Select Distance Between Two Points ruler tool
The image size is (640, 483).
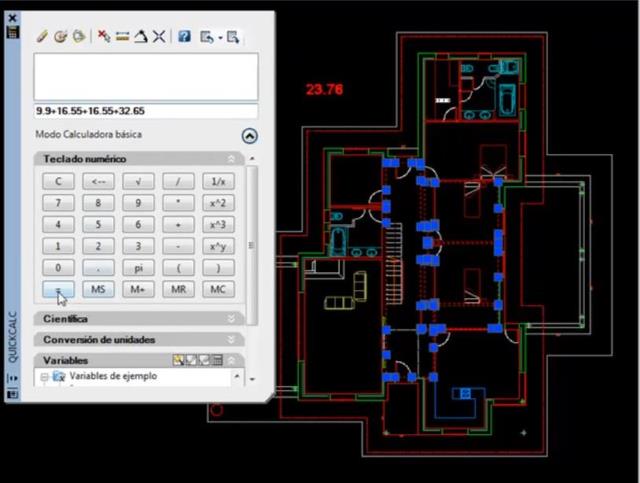(x=122, y=37)
